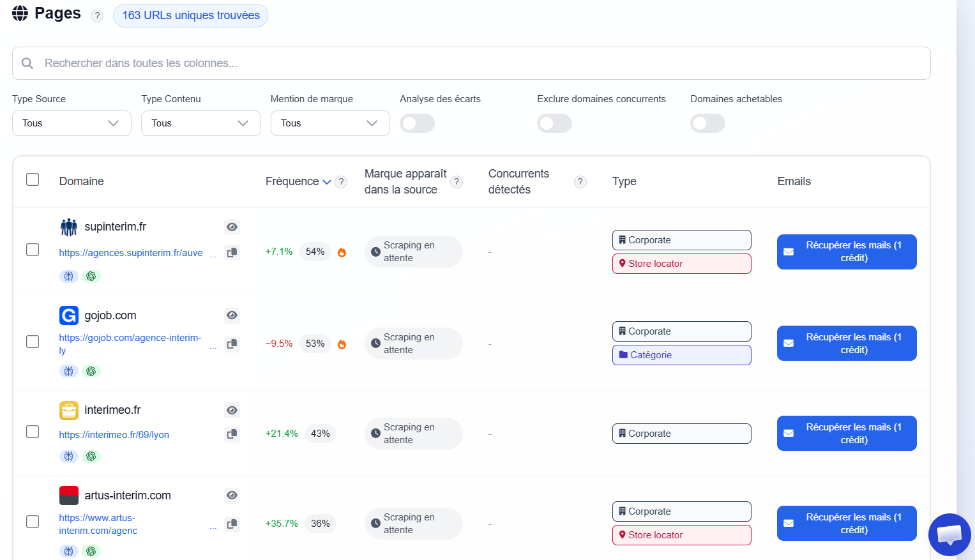This screenshot has height=560, width=975.
Task: Copy the artus-interim.com URL with copy icon
Action: (x=232, y=524)
